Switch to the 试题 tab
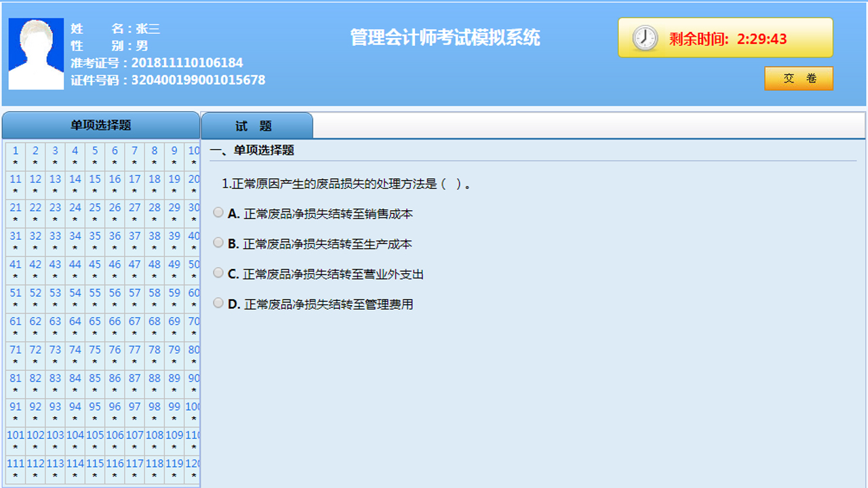The width and height of the screenshot is (868, 488). point(256,126)
